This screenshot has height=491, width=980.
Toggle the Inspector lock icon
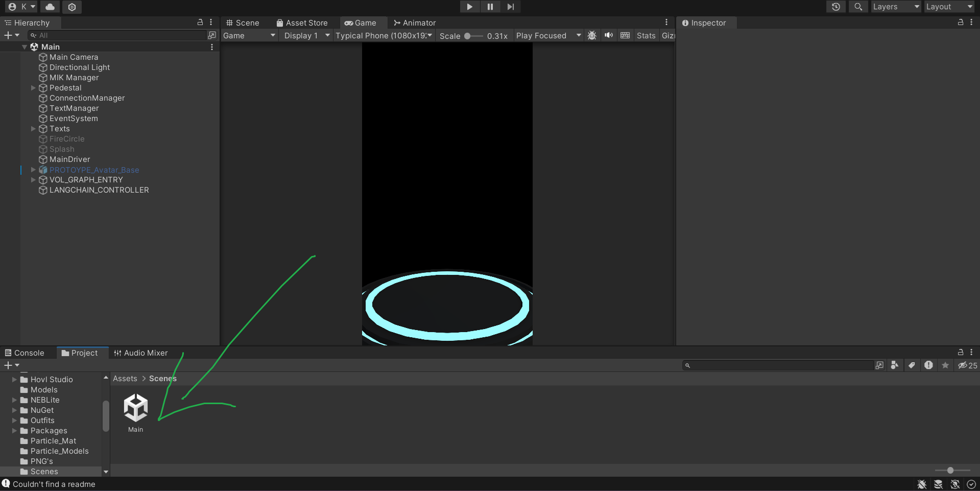point(961,22)
